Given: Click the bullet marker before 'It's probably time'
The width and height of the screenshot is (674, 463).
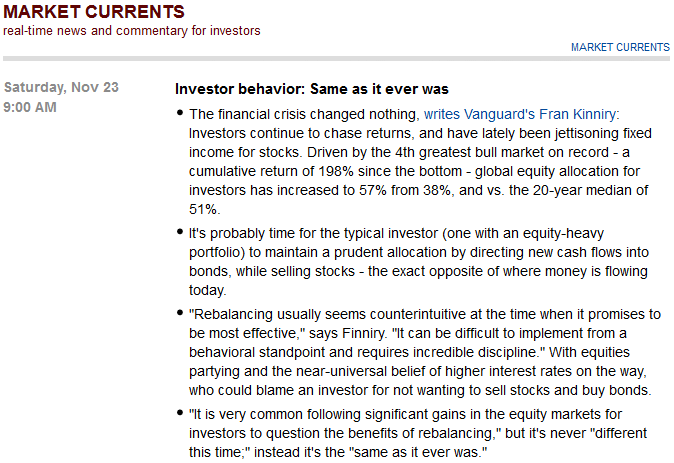Looking at the screenshot, I should pyautogui.click(x=180, y=233).
